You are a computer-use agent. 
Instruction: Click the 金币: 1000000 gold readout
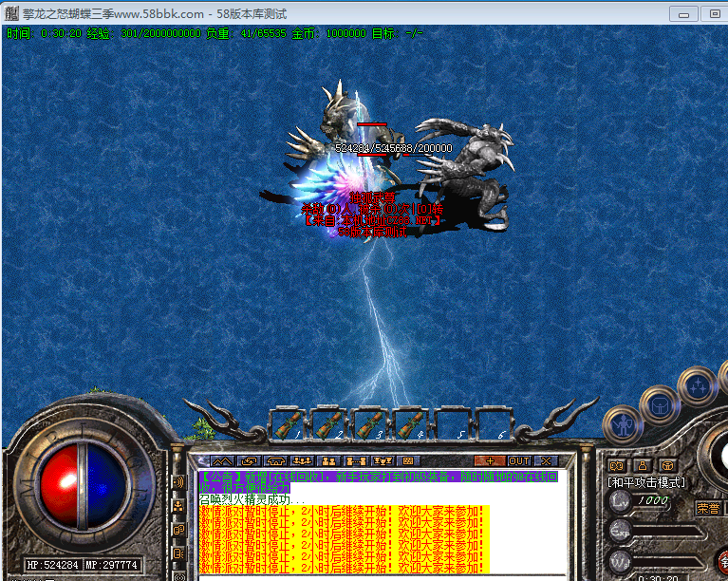[328, 33]
